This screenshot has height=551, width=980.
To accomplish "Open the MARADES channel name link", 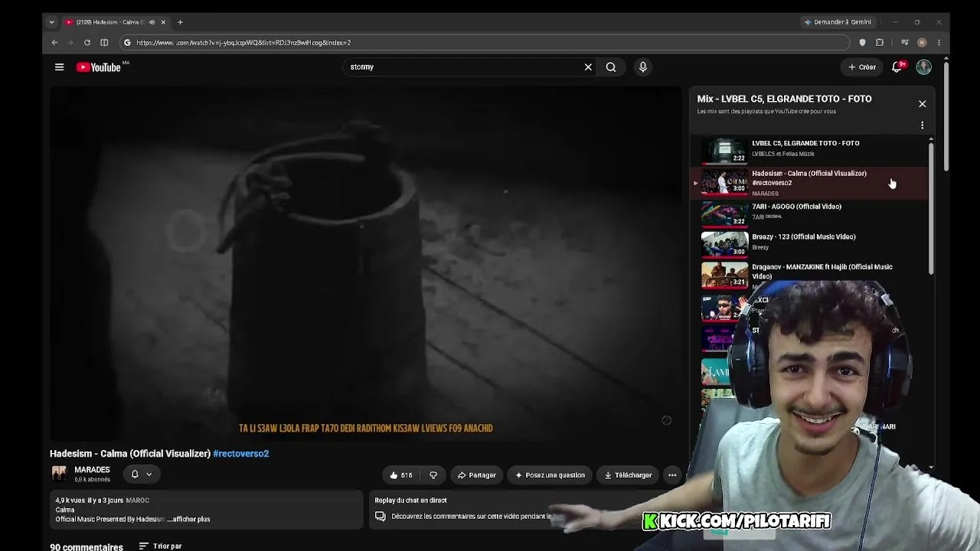I will coord(92,470).
